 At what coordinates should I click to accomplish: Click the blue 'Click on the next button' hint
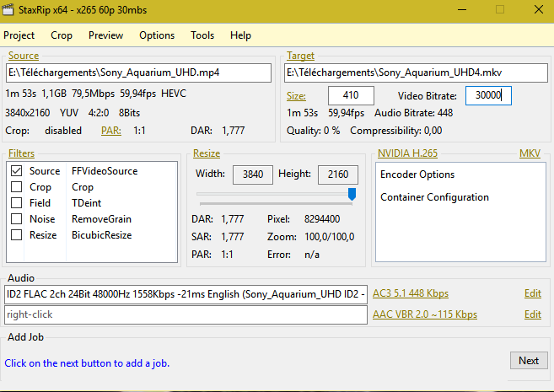click(x=87, y=363)
